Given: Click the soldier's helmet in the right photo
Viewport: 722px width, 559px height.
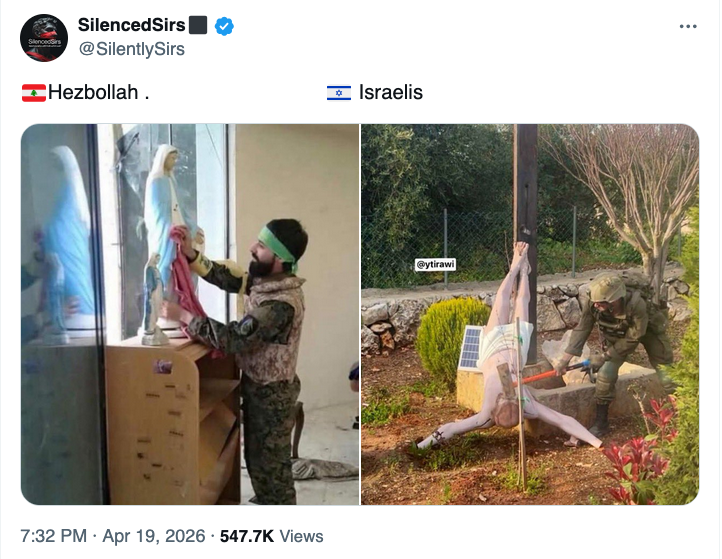Looking at the screenshot, I should (607, 287).
